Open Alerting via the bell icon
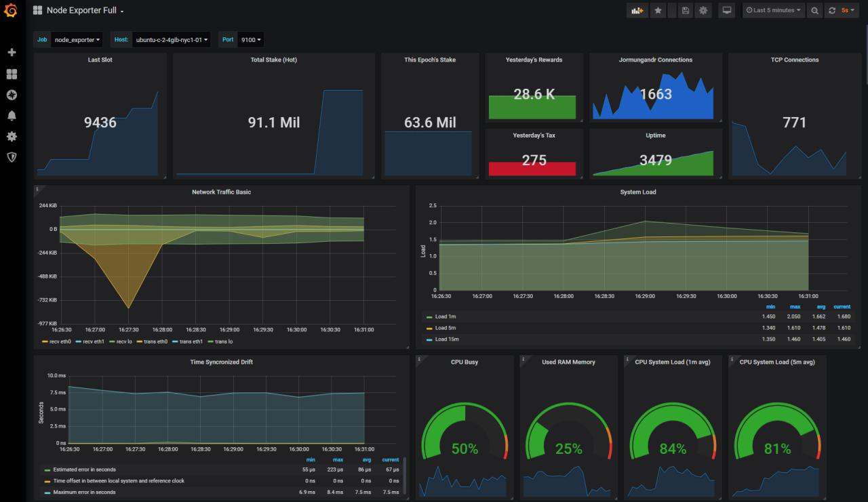This screenshot has height=502, width=868. tap(11, 116)
